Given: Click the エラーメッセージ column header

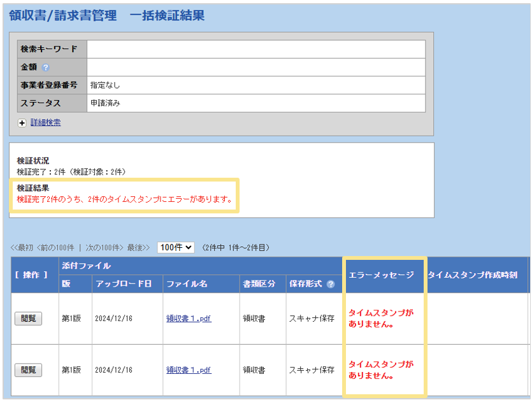Looking at the screenshot, I should (382, 275).
